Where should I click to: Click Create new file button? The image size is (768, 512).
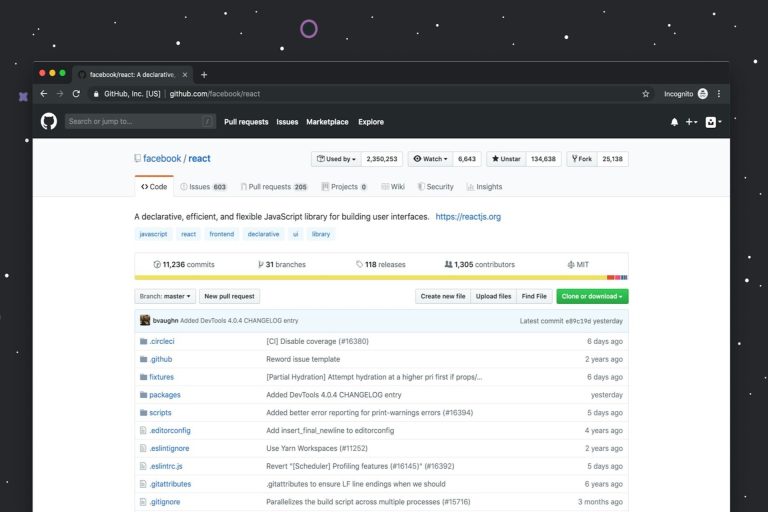pos(443,296)
